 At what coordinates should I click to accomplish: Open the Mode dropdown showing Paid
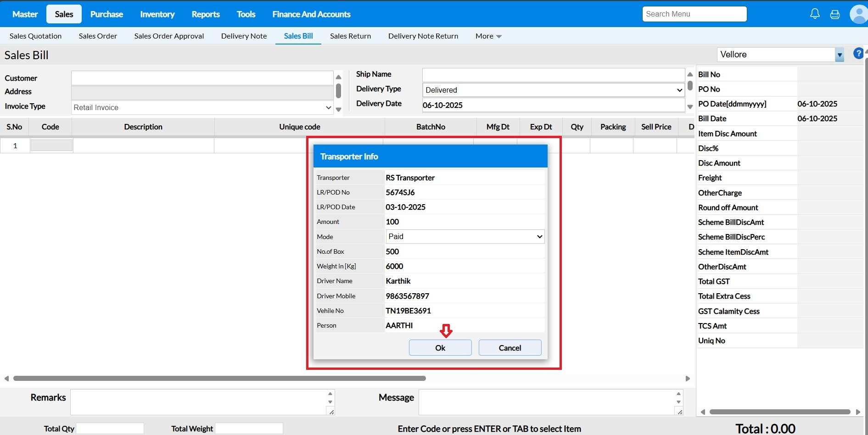[x=465, y=237]
